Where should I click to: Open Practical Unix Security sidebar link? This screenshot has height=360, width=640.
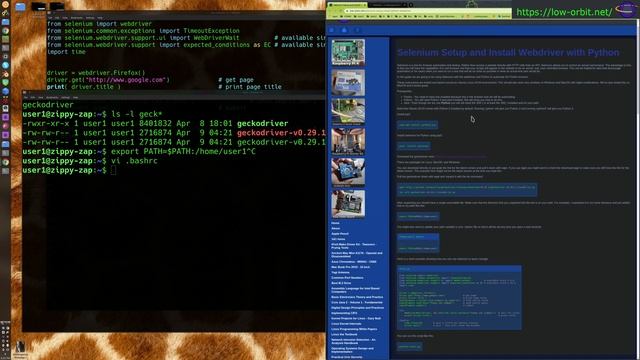click(347, 357)
